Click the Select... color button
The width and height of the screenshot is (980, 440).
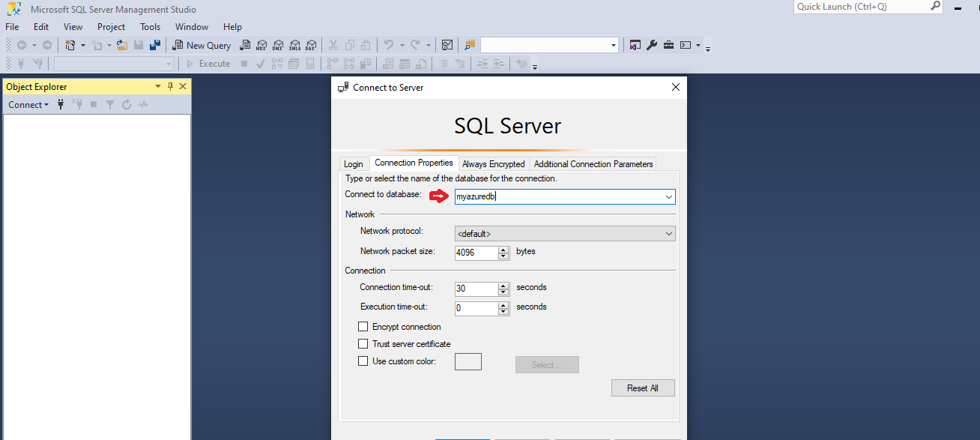coord(547,365)
